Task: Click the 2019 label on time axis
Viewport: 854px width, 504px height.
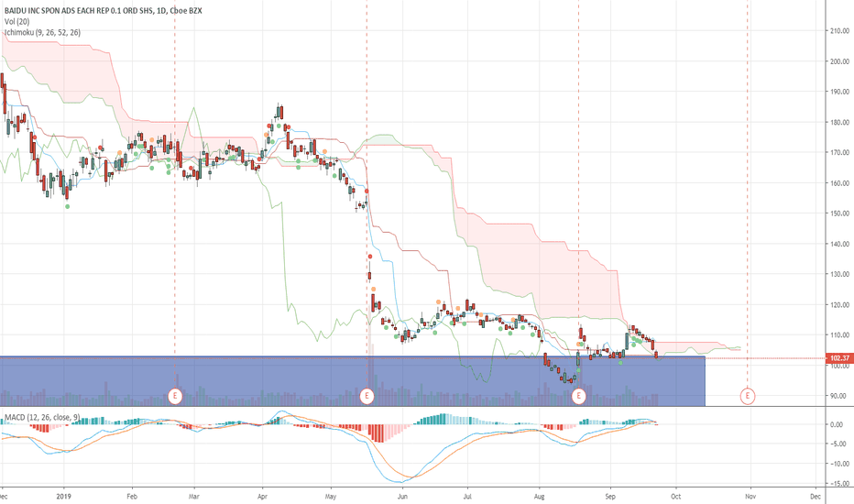Action: (64, 497)
